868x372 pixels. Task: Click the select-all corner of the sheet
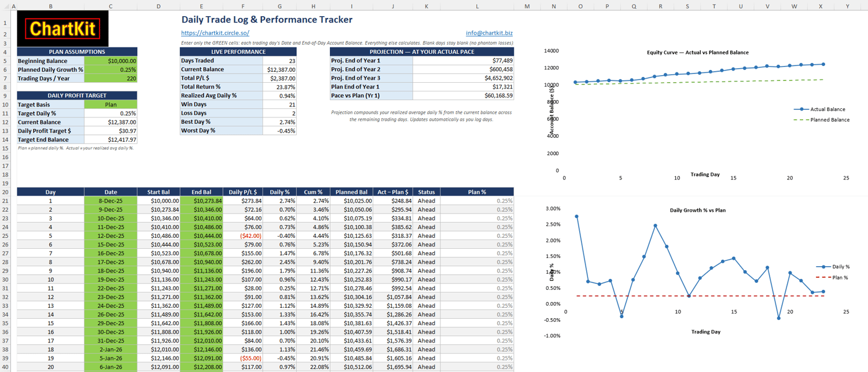pyautogui.click(x=5, y=6)
